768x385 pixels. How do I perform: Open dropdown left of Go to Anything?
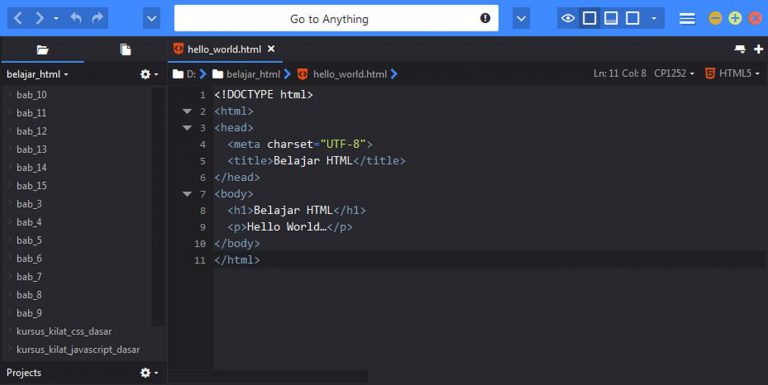coord(151,19)
